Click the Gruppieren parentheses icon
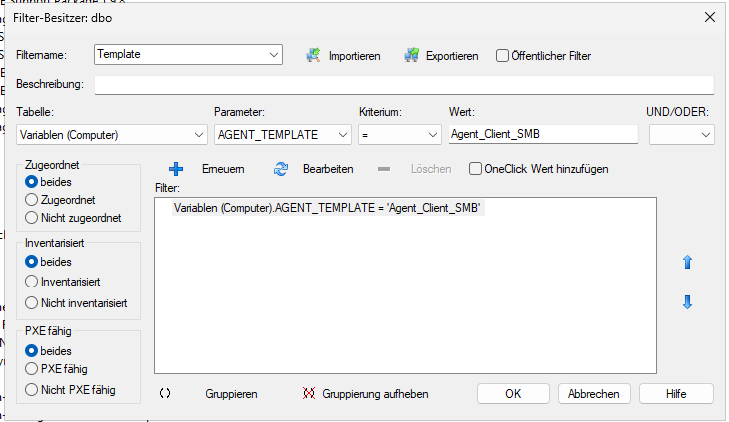This screenshot has height=422, width=729. tap(165, 394)
